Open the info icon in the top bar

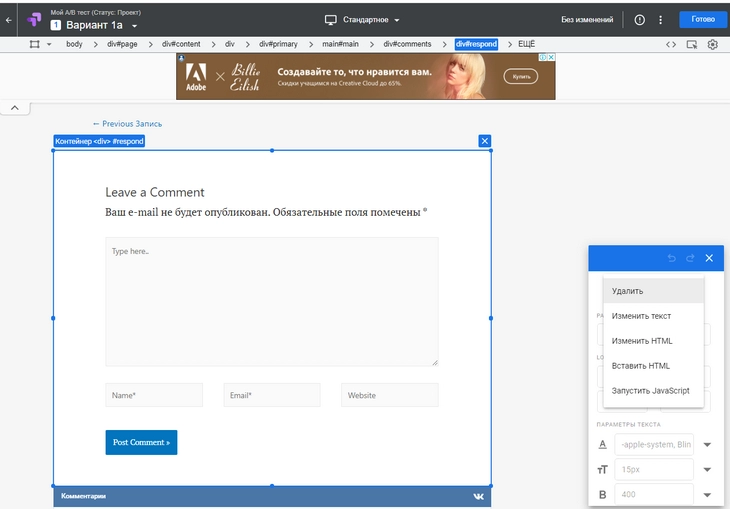pyautogui.click(x=639, y=20)
